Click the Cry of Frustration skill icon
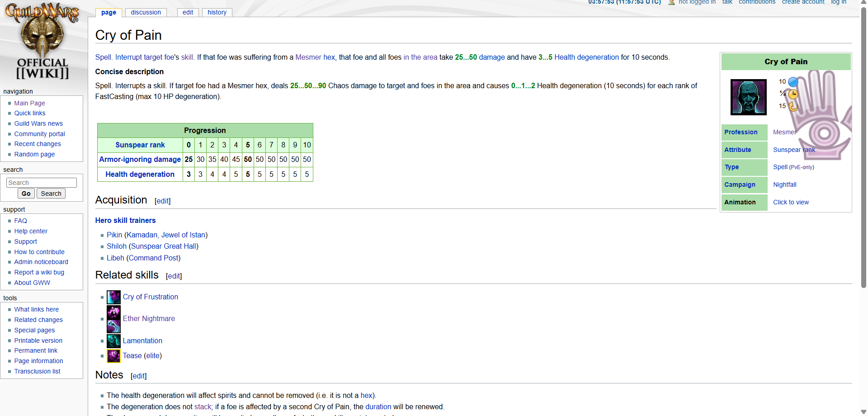This screenshot has width=868, height=416. tap(113, 297)
